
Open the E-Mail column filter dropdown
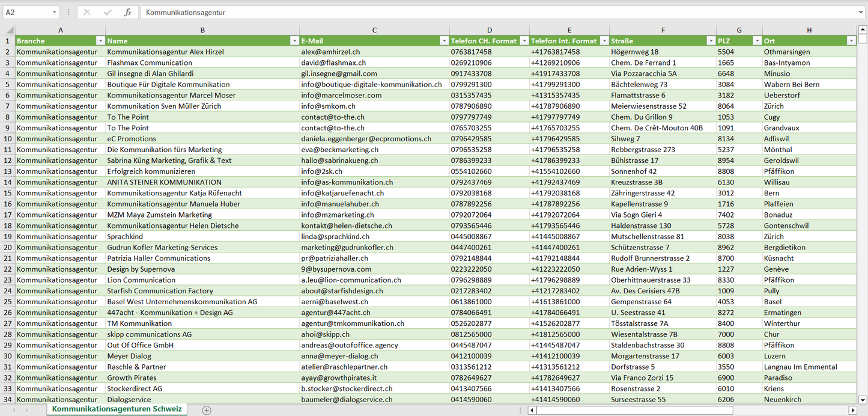(444, 41)
